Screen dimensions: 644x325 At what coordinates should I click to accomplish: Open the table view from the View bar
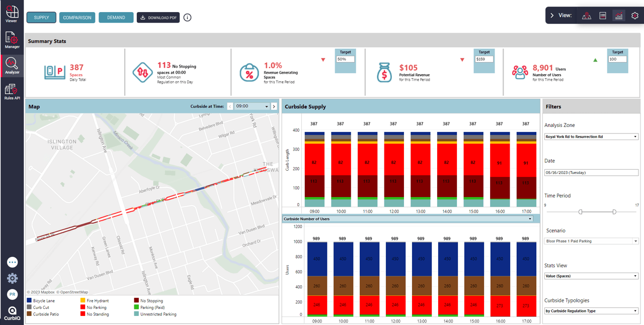point(603,15)
